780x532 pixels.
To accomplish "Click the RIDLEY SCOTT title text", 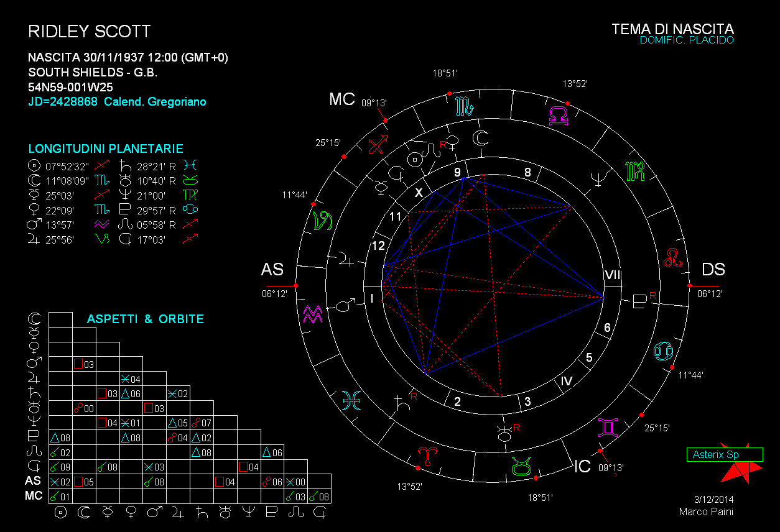I will [x=90, y=32].
